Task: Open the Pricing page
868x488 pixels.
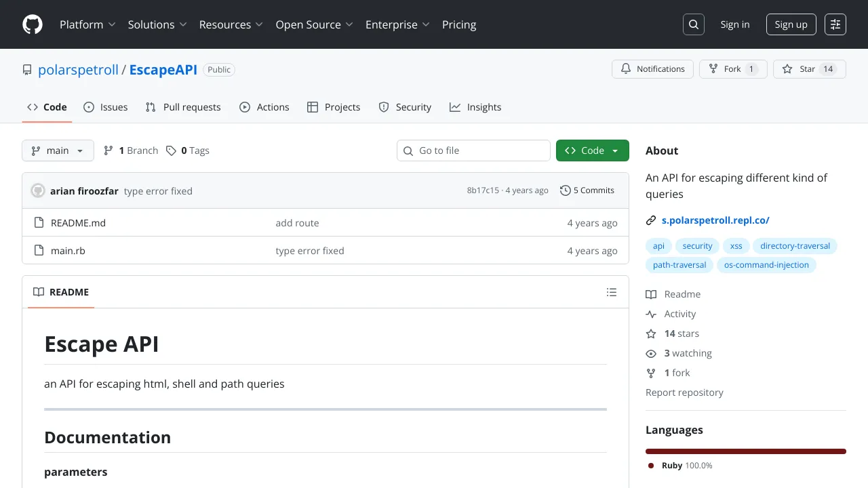Action: (x=459, y=24)
